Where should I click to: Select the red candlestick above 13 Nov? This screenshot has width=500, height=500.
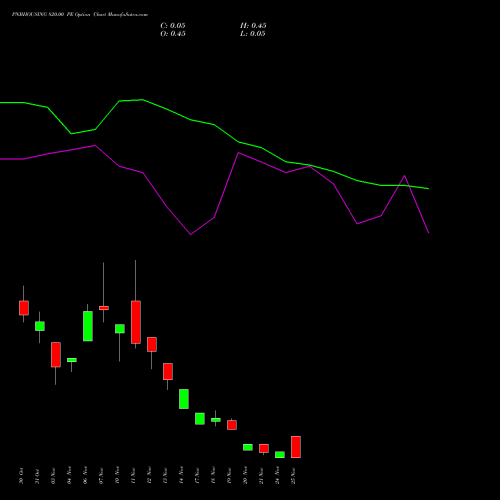168,371
